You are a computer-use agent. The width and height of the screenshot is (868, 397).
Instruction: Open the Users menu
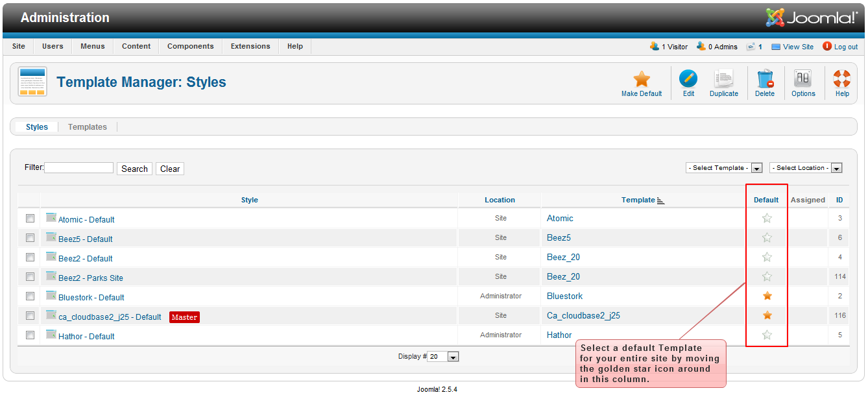[x=53, y=47]
